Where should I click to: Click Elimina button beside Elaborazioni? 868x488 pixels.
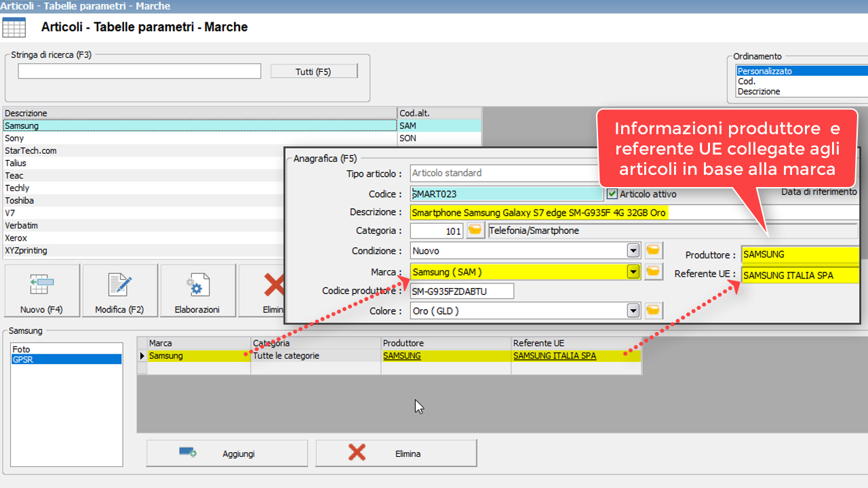click(262, 290)
